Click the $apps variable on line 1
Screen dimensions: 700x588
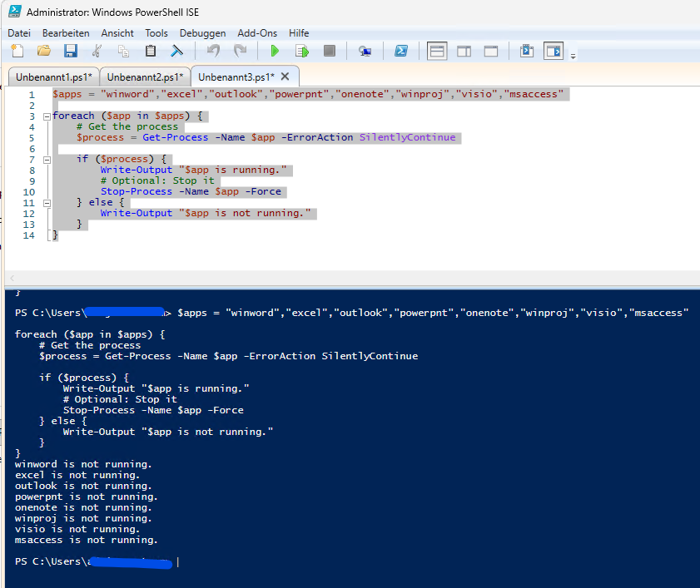67,94
